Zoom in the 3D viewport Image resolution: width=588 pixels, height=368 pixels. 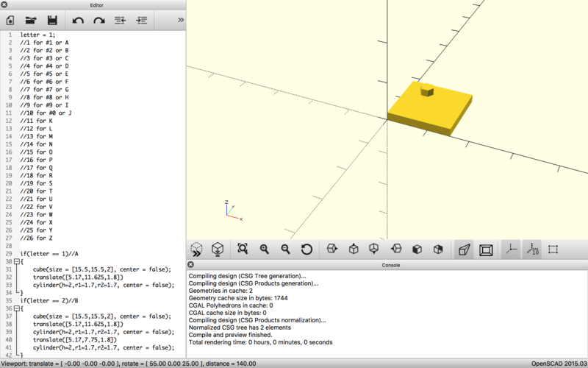point(265,249)
